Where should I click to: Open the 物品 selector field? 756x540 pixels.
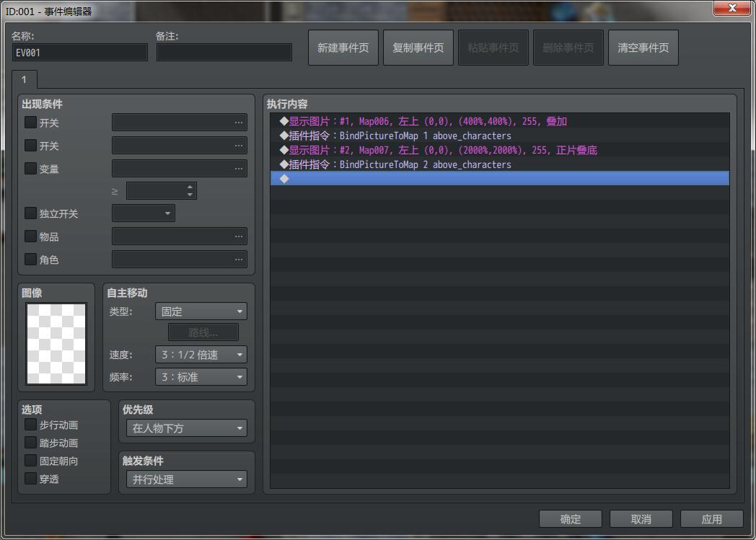tap(180, 236)
